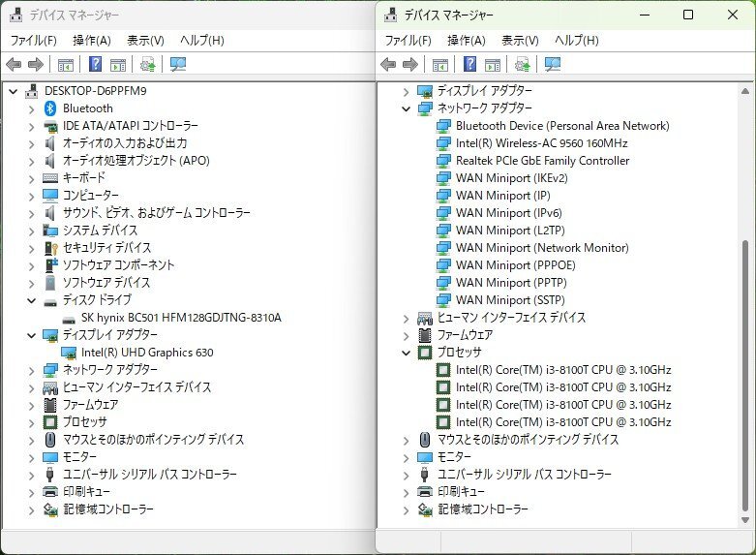This screenshot has width=756, height=555.
Task: Expand ディスプレイ アダプター in right window
Action: (x=406, y=92)
